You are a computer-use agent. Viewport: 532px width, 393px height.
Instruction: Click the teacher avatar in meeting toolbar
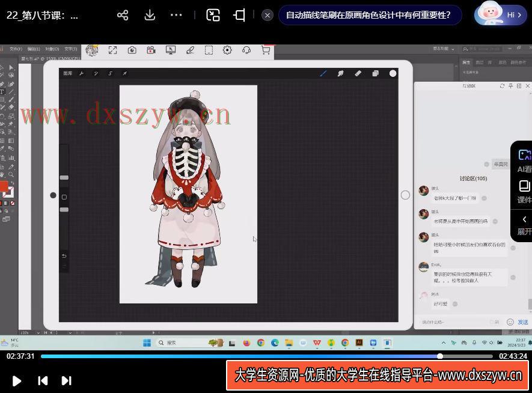pyautogui.click(x=92, y=50)
